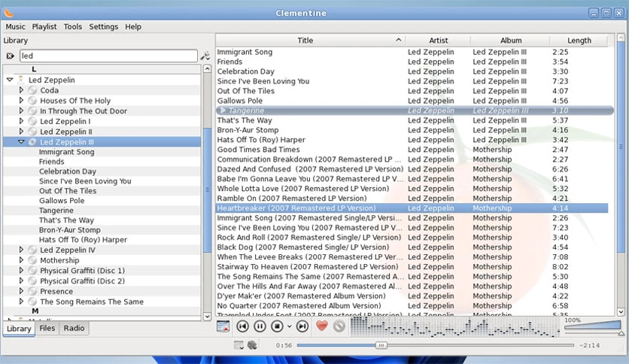This screenshot has height=364, width=629.
Task: Open the Help menu
Action: [132, 26]
